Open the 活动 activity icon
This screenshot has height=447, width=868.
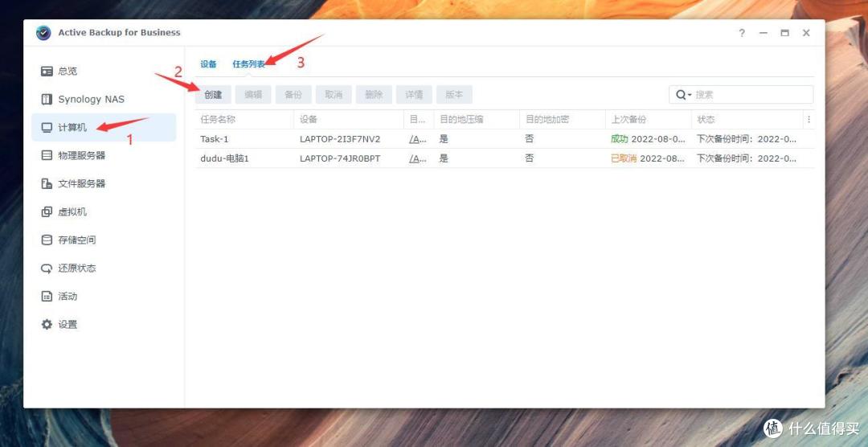[47, 297]
